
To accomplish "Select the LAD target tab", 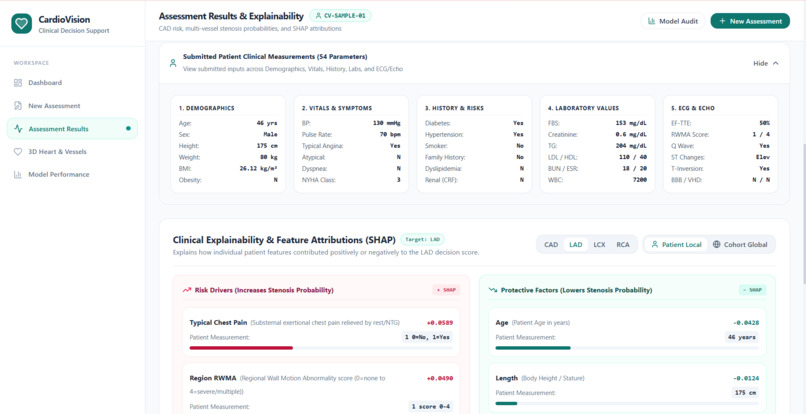I will 576,245.
